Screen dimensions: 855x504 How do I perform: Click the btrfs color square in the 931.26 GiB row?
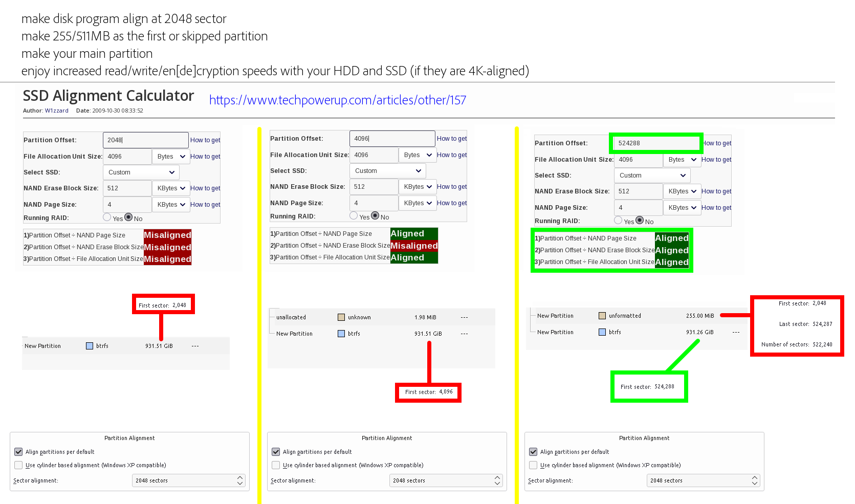(602, 332)
